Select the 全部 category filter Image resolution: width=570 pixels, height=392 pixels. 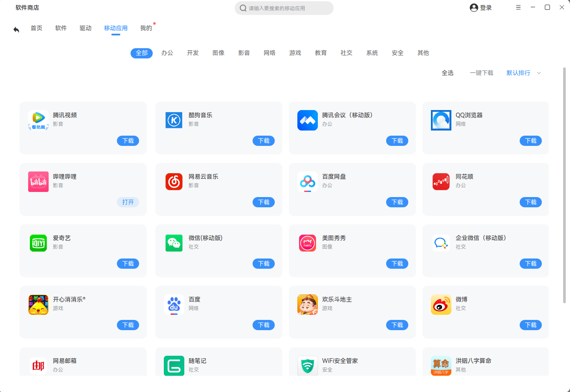tap(142, 53)
